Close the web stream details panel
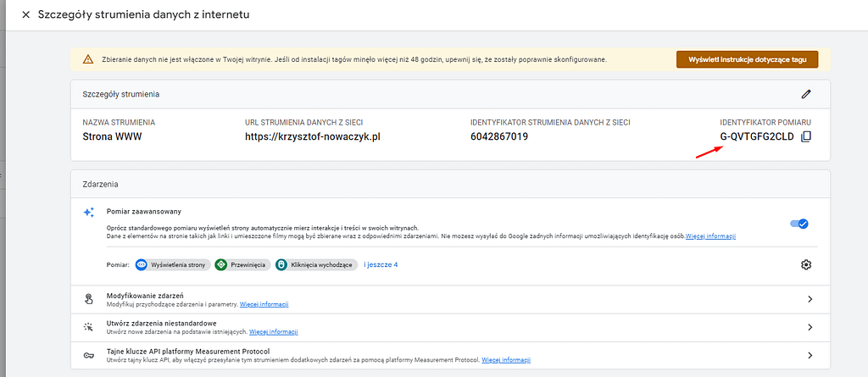The image size is (868, 377). coord(25,15)
